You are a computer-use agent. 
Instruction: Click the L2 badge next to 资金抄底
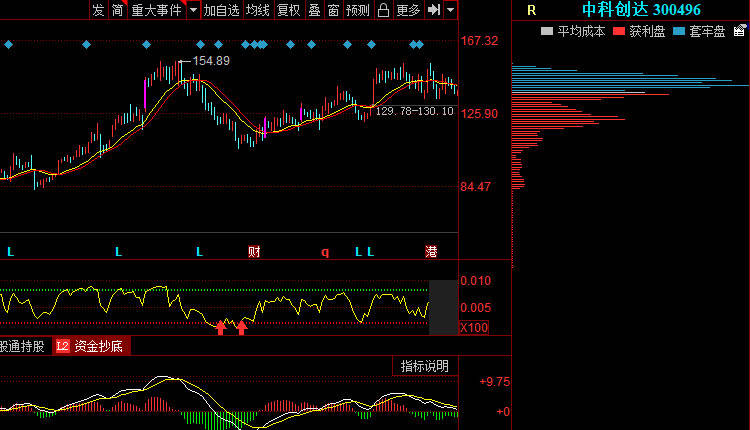(x=63, y=346)
